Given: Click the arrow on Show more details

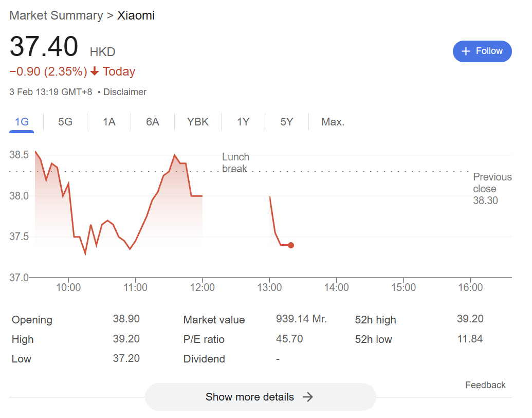Looking at the screenshot, I should point(308,396).
